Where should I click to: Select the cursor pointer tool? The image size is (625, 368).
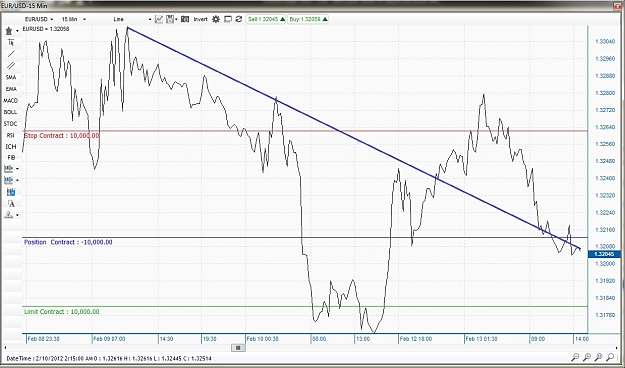coord(11,42)
